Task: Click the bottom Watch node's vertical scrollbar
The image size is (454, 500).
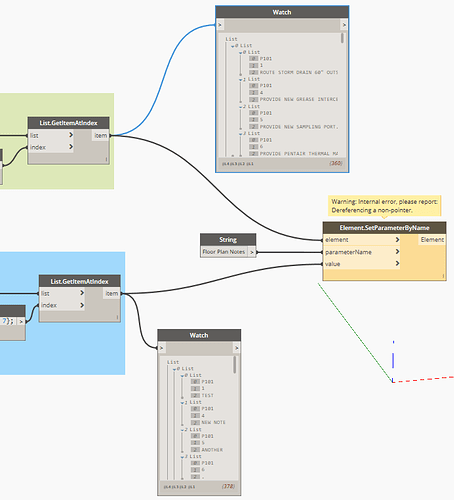Action: [235, 365]
